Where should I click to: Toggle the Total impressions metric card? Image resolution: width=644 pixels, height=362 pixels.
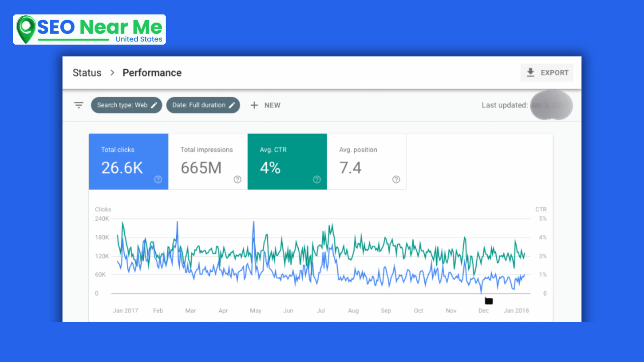point(207,161)
